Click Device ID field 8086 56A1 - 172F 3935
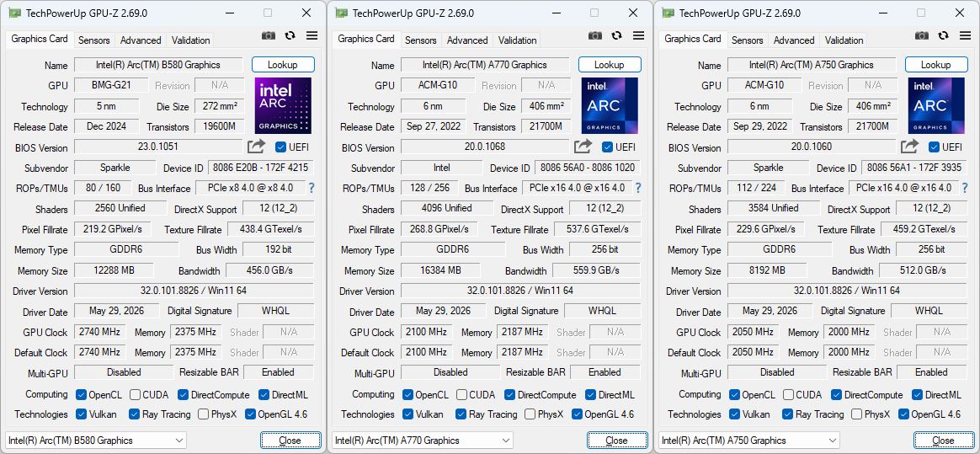Image resolution: width=980 pixels, height=454 pixels. (x=913, y=168)
